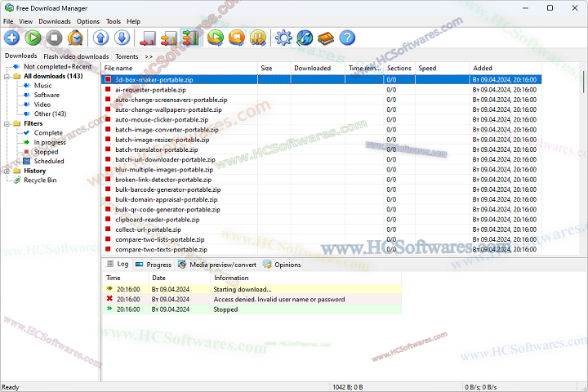
Task: Select compare-two-texts-portable.zip row
Action: point(322,249)
